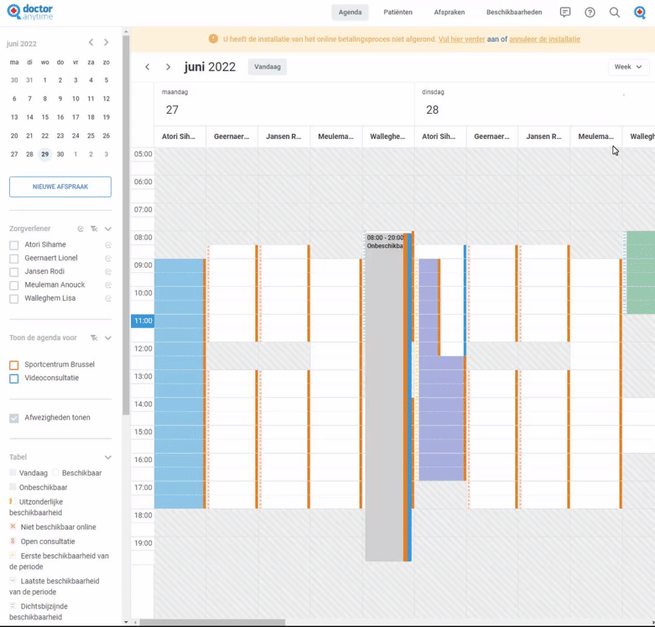Click the maandag 27 day header

click(x=284, y=103)
